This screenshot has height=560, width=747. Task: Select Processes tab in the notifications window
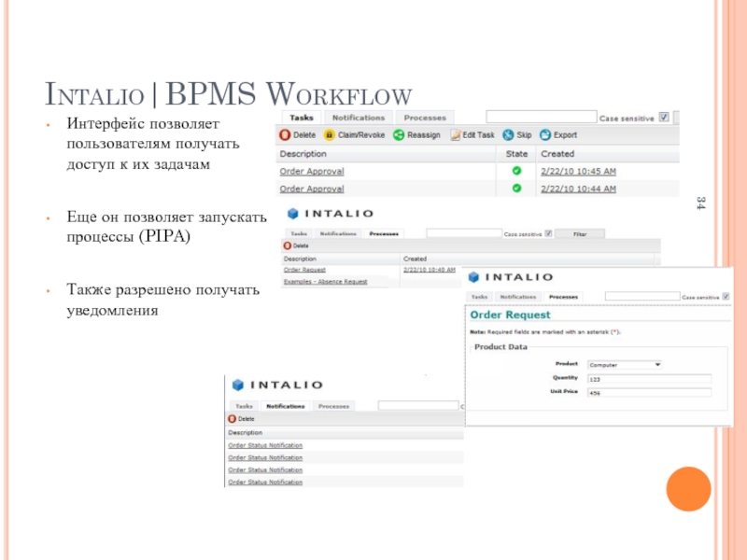(x=333, y=406)
